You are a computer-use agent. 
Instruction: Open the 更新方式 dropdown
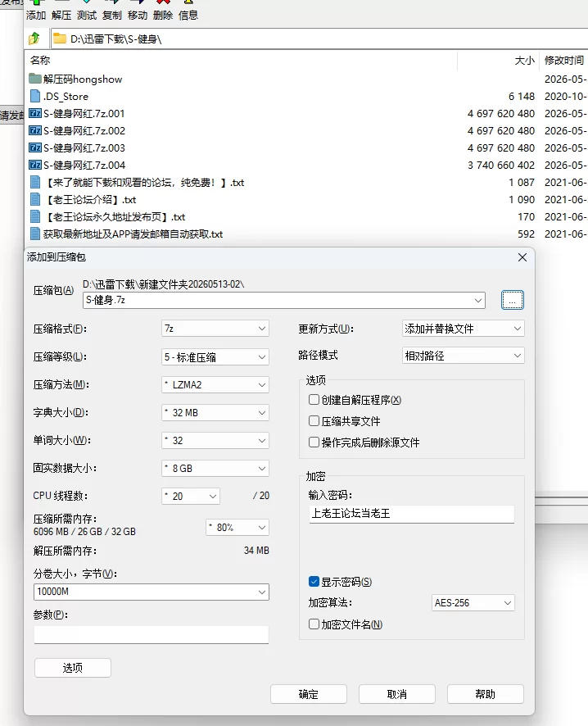tap(463, 329)
